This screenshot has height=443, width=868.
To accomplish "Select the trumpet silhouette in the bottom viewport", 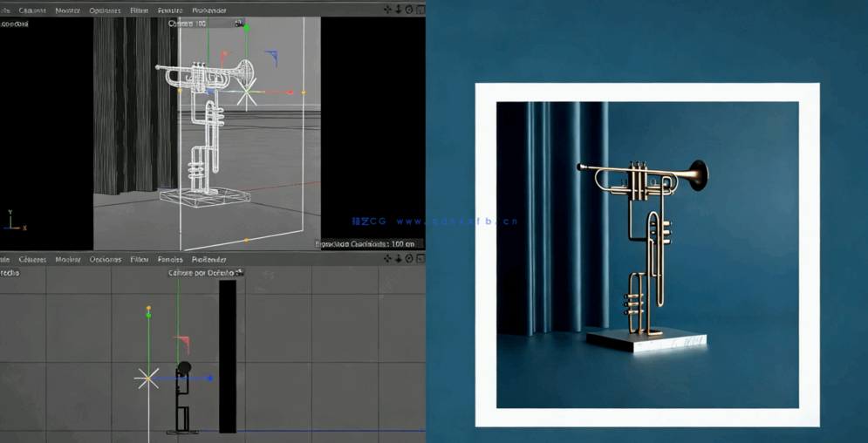I will pyautogui.click(x=182, y=397).
